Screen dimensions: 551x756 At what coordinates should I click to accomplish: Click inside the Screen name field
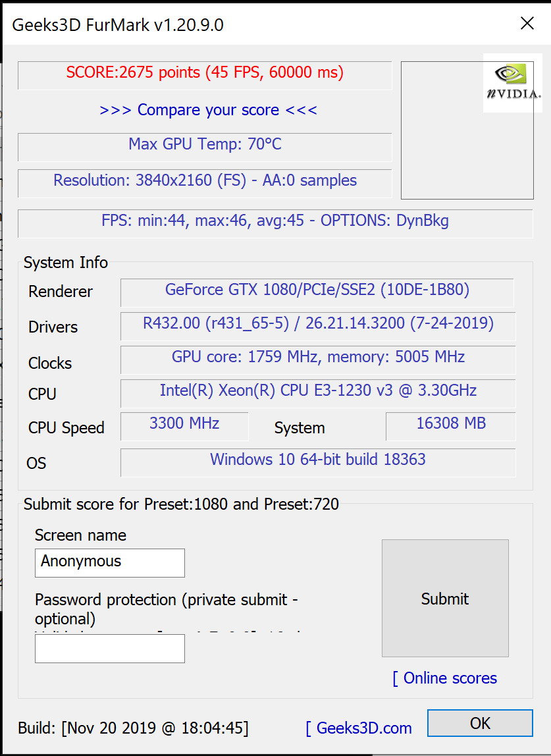click(x=109, y=562)
